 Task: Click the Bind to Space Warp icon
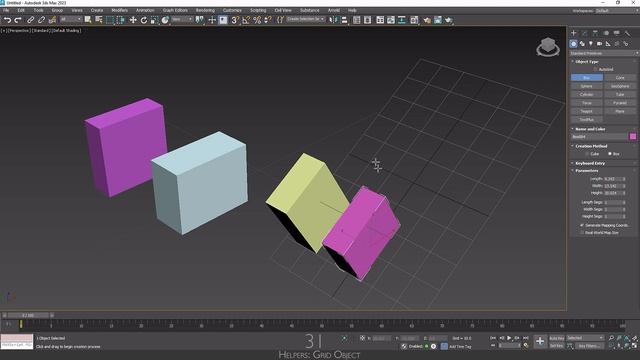pyautogui.click(x=52, y=20)
